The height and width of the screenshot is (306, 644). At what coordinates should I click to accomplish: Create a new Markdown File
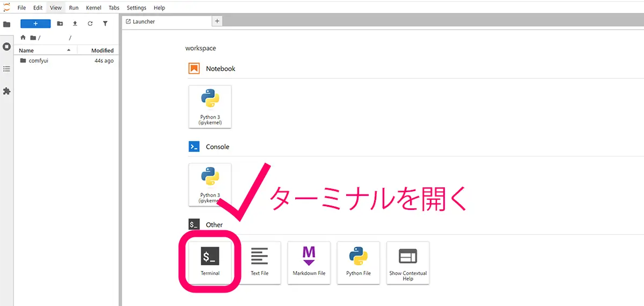pos(309,262)
